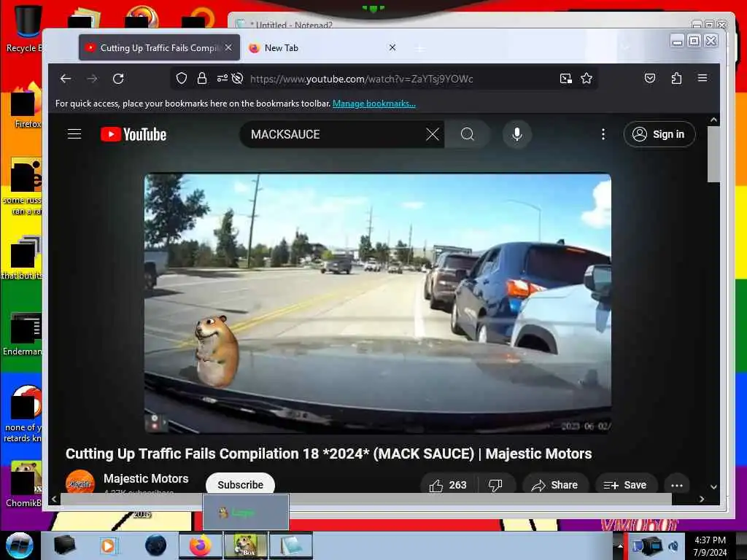
Task: Click the video title text
Action: [x=329, y=454]
